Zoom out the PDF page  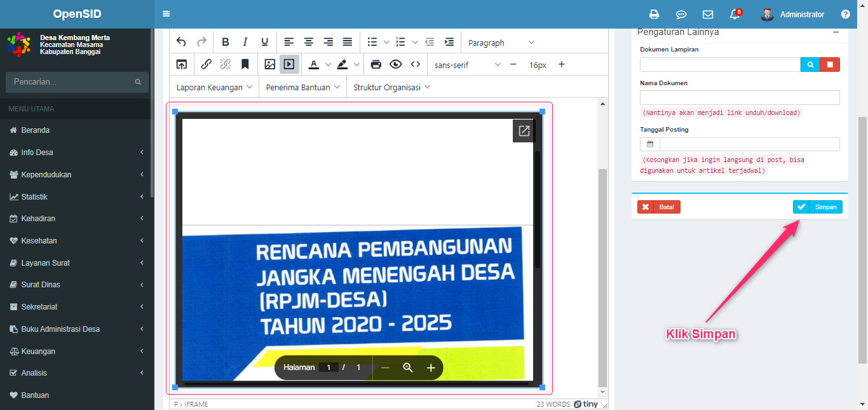(385, 367)
